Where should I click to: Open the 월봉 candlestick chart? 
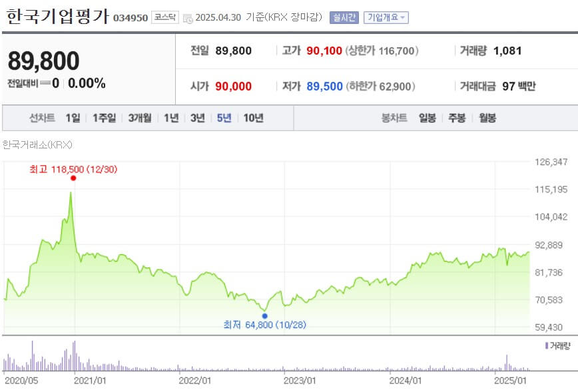pos(489,117)
